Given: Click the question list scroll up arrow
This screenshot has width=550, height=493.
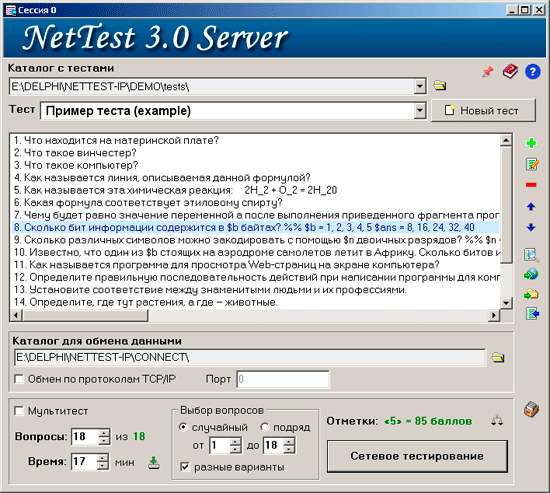Looking at the screenshot, I should pos(506,140).
